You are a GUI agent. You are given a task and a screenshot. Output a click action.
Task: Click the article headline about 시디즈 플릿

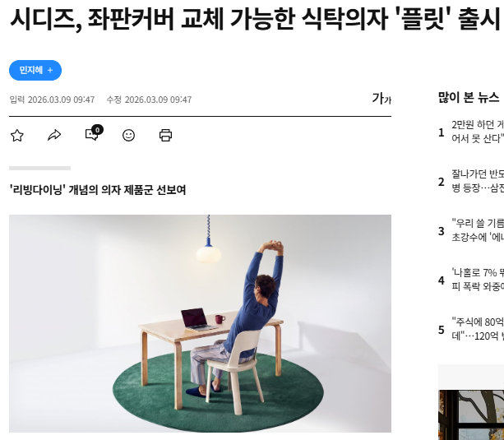point(255,18)
